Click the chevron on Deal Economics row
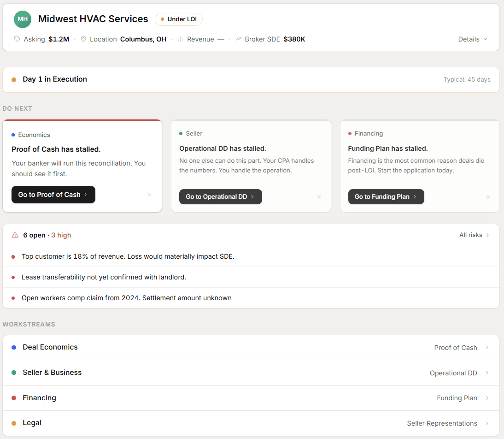504x439 pixels. tap(487, 347)
